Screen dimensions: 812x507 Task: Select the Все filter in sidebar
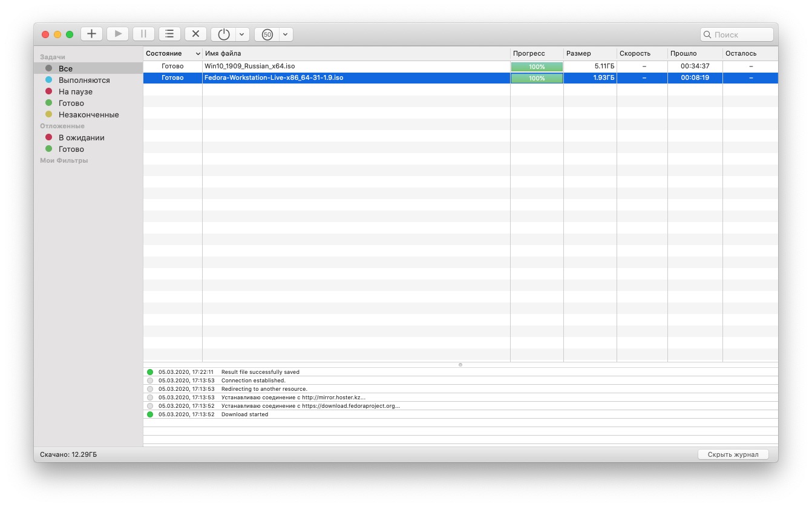[65, 68]
